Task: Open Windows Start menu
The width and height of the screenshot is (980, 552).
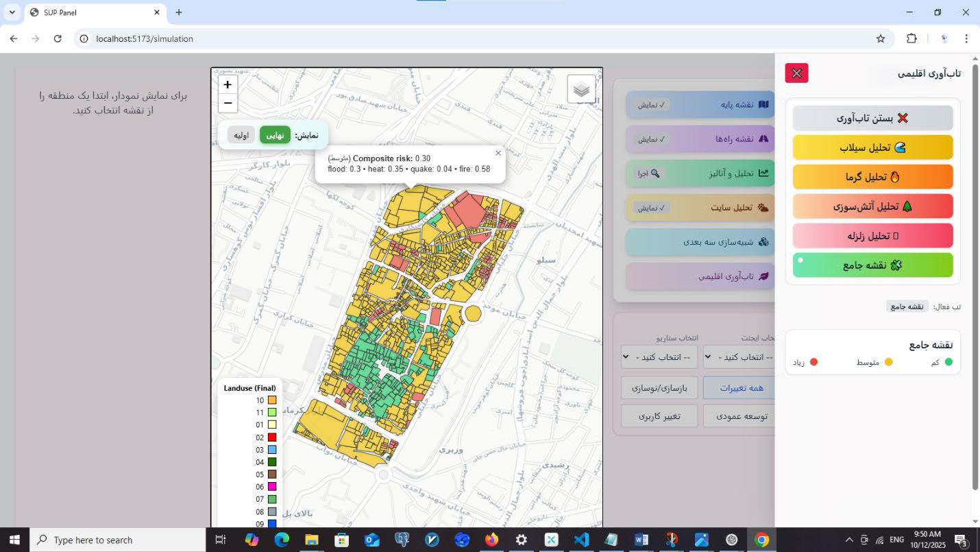Action: click(14, 540)
